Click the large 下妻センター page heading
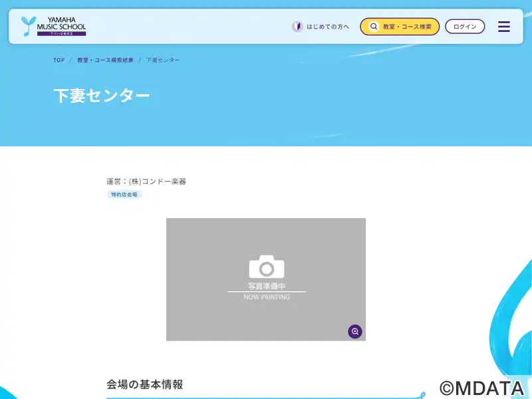 click(102, 95)
